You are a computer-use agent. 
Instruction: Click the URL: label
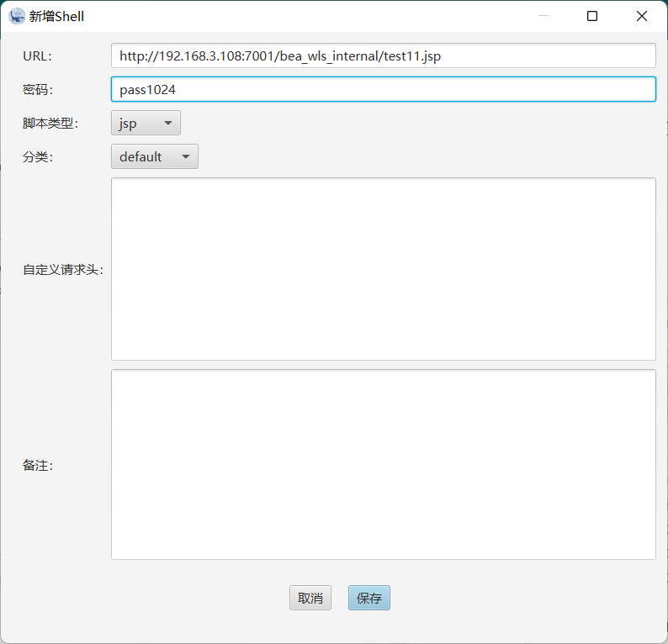[x=38, y=56]
